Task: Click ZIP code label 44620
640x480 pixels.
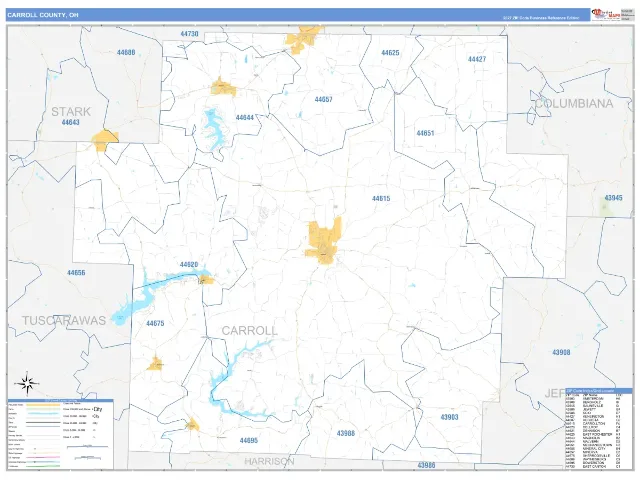Action: (x=189, y=264)
